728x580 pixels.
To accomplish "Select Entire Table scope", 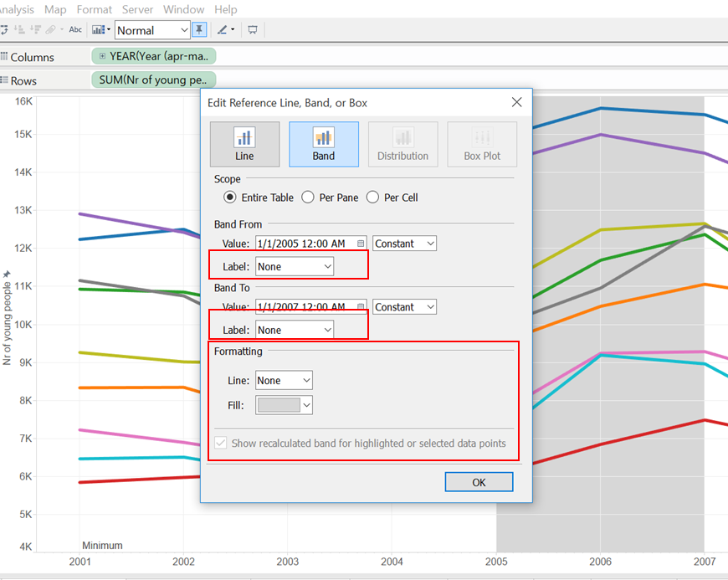I will pyautogui.click(x=229, y=198).
